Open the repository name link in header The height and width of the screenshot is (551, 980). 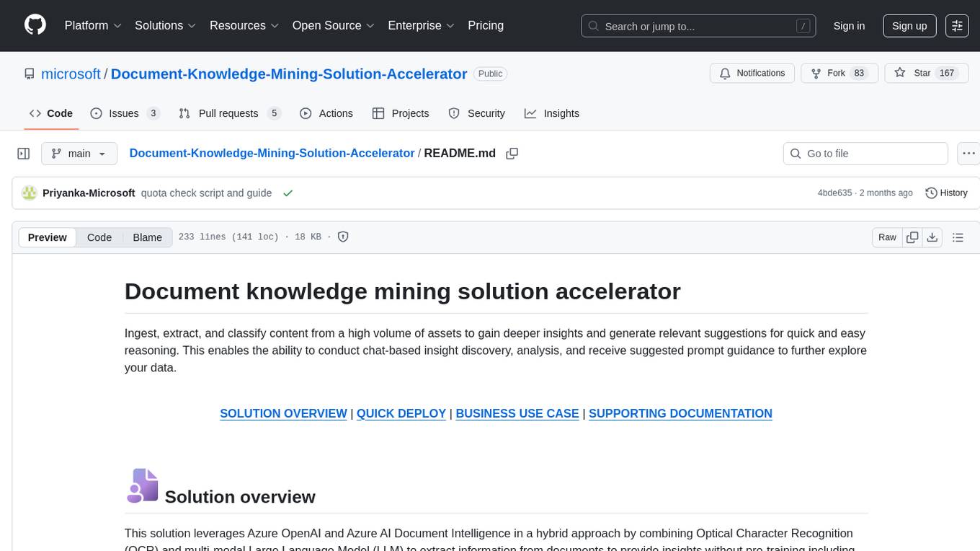[x=289, y=74]
